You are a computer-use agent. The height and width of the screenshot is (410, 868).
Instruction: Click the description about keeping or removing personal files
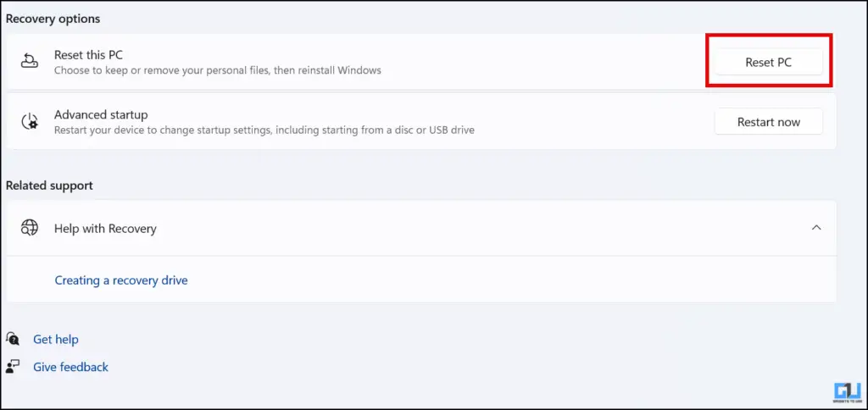click(218, 70)
